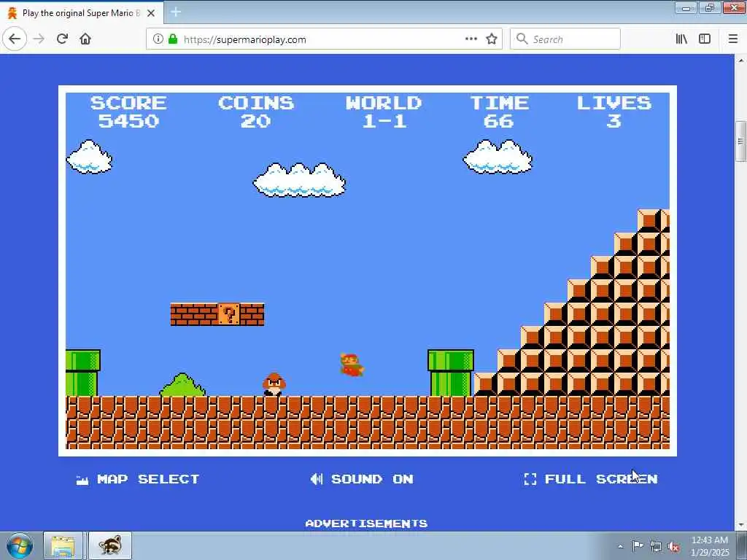Click the ADVERTISEMENTS heading
Screen dimensions: 747x560
coord(366,524)
